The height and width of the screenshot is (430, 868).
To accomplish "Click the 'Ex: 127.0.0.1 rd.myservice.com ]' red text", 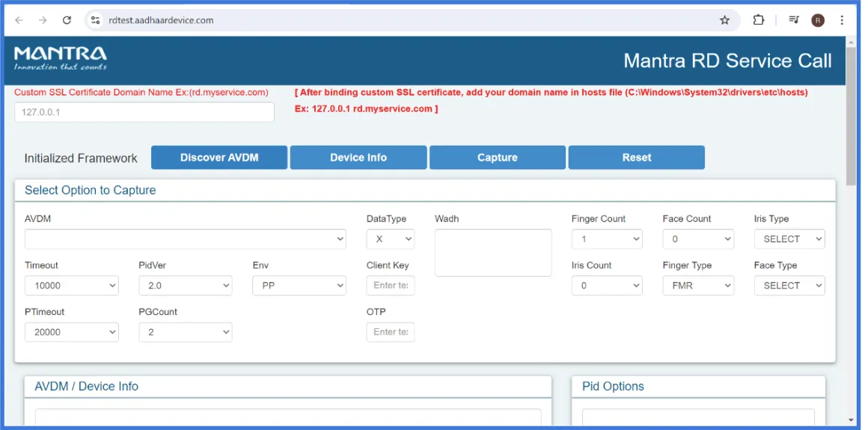I will click(x=367, y=109).
